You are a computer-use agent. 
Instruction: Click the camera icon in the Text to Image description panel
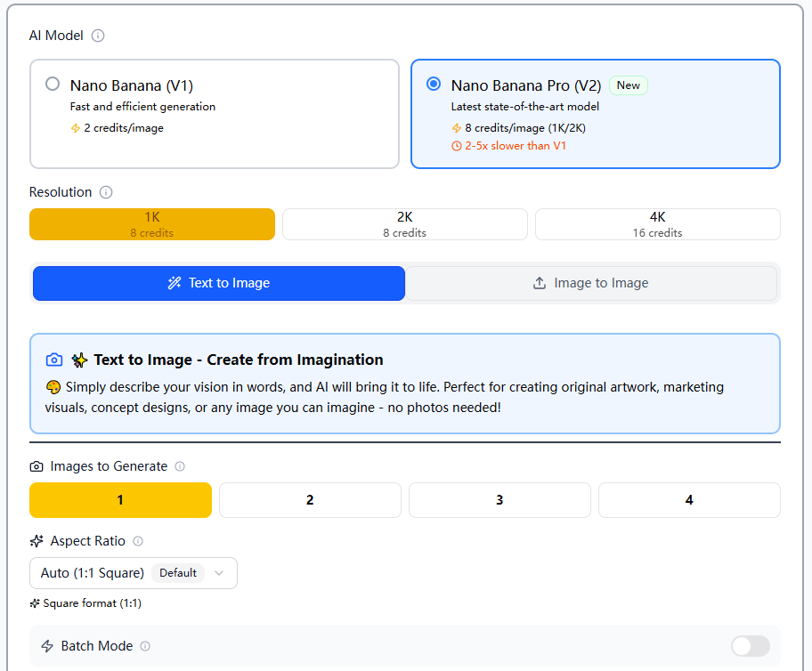[53, 360]
